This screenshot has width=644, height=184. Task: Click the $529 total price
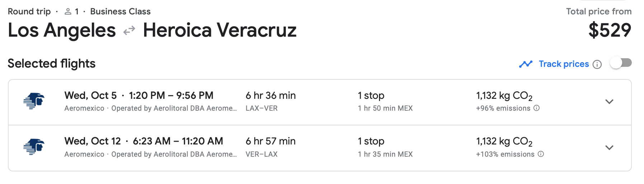pyautogui.click(x=610, y=30)
